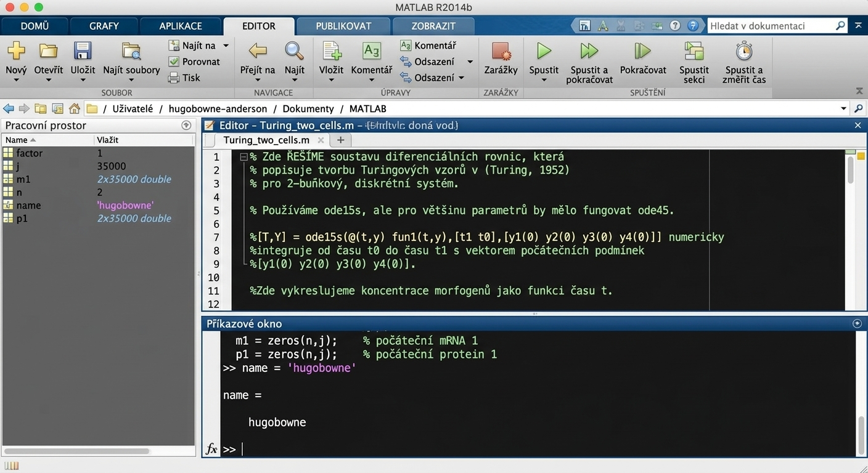Open the Přejít na dropdown arrow

coord(257,80)
